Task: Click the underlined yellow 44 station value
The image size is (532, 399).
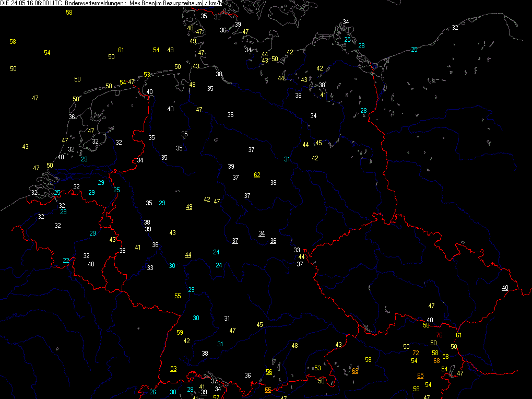Action: [188, 255]
